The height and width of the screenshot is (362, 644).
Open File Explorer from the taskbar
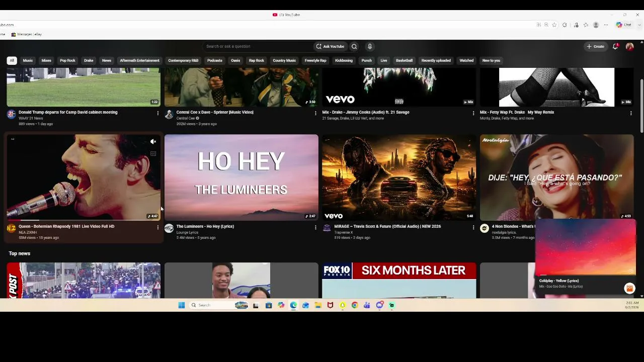pyautogui.click(x=318, y=305)
